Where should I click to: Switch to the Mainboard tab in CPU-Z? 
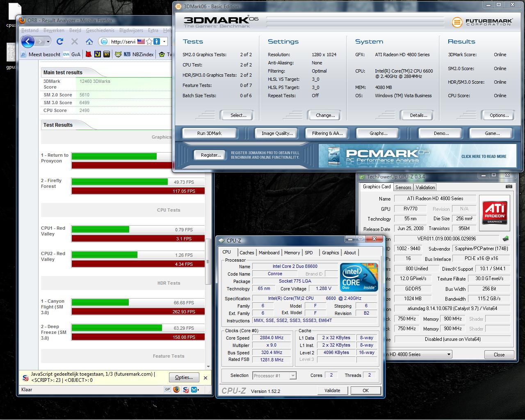pyautogui.click(x=269, y=253)
